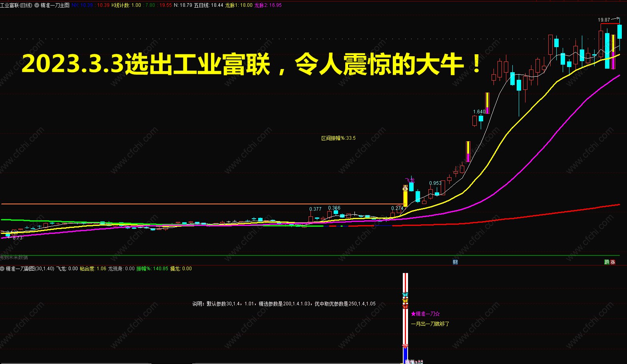Click the 8.73 low price label

17,237
